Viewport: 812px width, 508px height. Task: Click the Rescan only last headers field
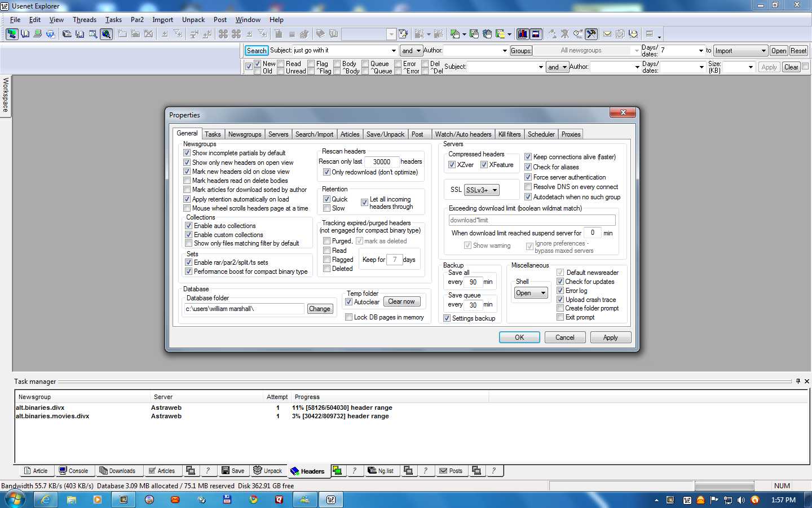pos(382,161)
